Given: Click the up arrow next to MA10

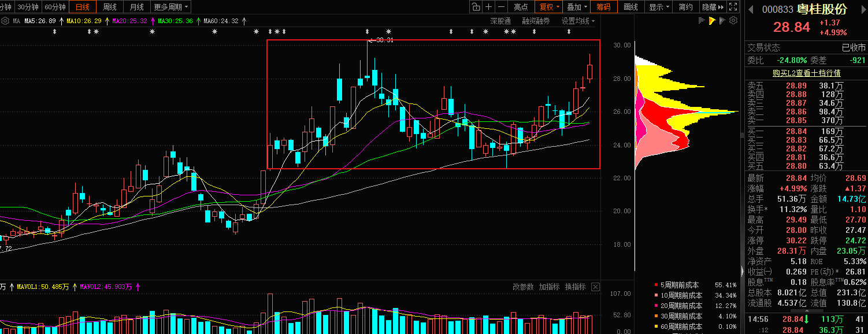Looking at the screenshot, I should click(x=107, y=21).
